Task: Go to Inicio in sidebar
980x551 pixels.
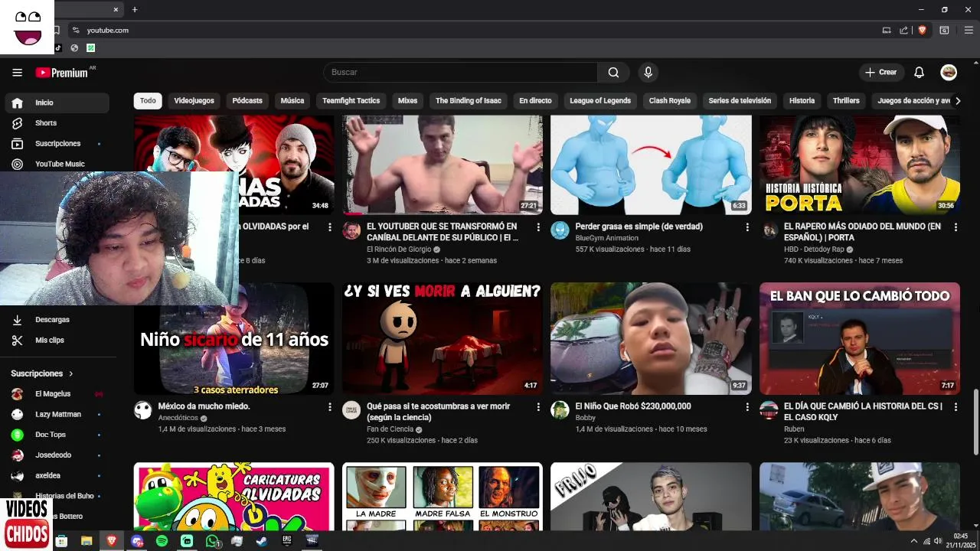Action: click(57, 103)
